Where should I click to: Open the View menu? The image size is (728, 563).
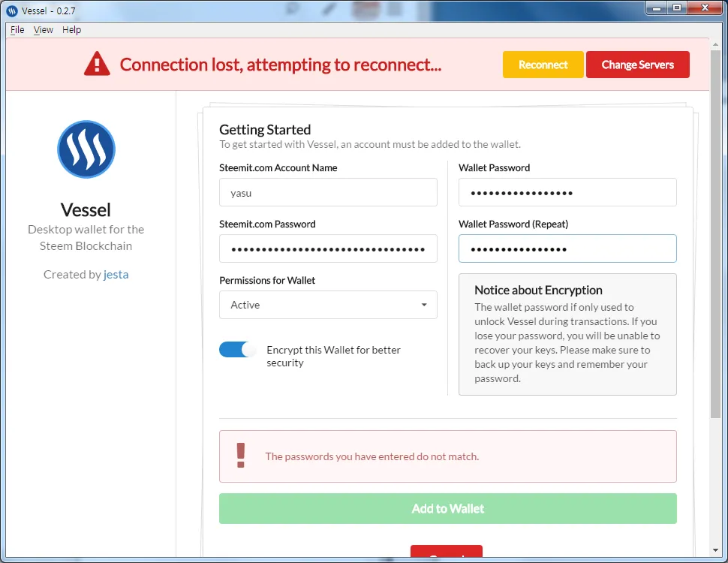44,30
